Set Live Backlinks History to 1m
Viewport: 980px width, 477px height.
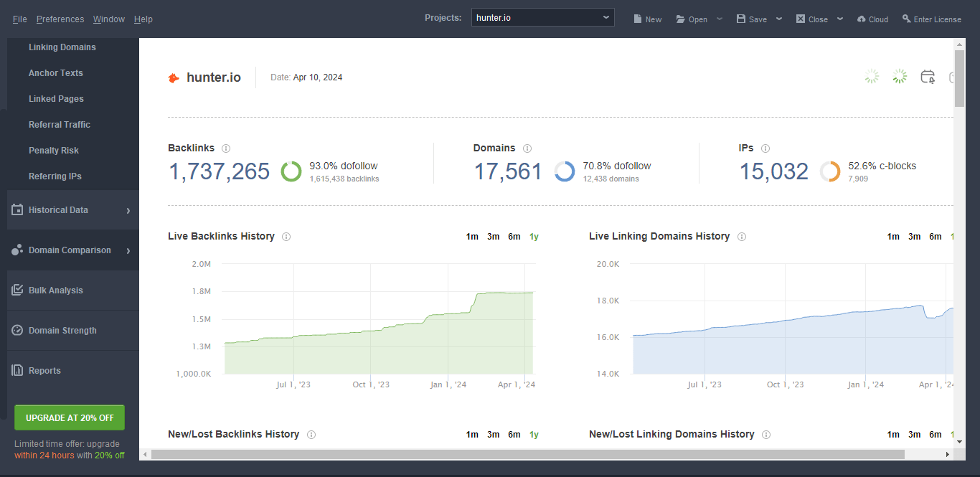472,237
